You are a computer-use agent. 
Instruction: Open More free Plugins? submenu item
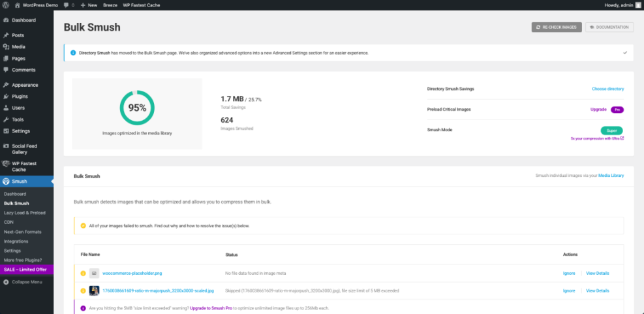[x=23, y=260]
